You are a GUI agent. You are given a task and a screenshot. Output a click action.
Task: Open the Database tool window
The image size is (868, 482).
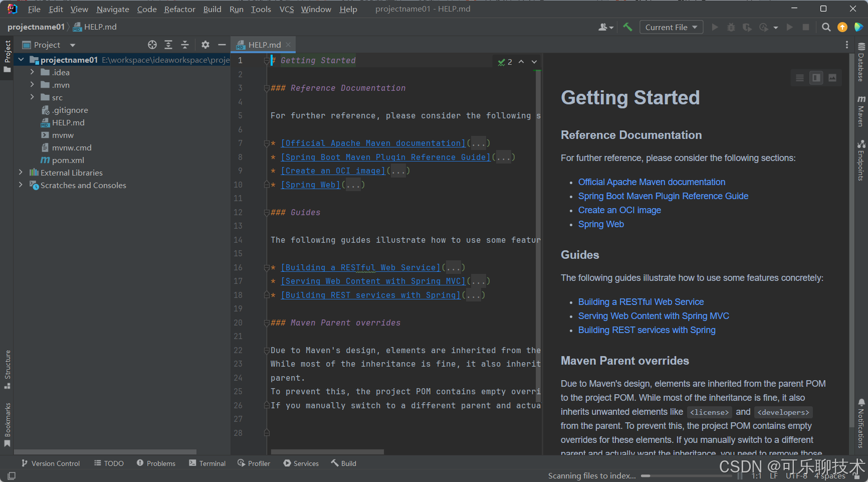[x=861, y=62]
